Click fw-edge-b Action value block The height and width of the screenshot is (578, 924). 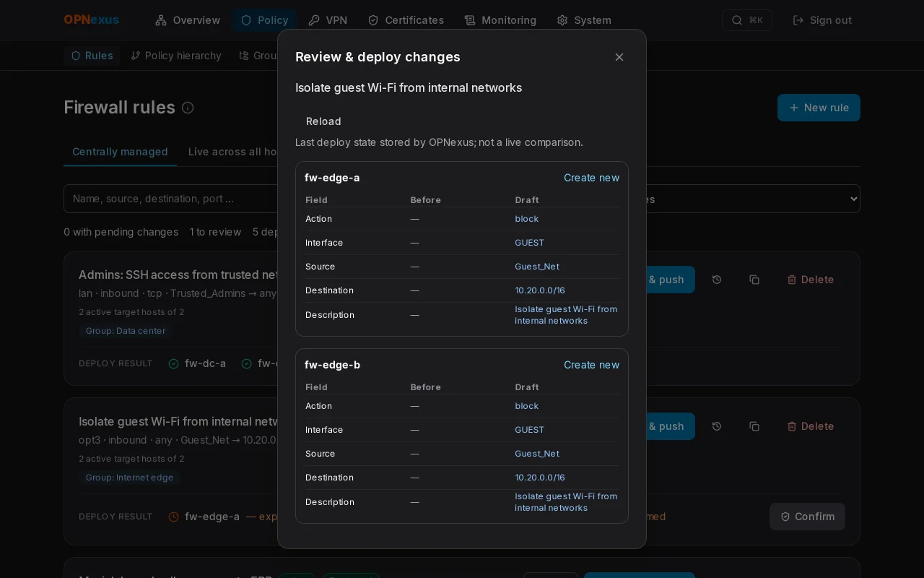pos(527,406)
